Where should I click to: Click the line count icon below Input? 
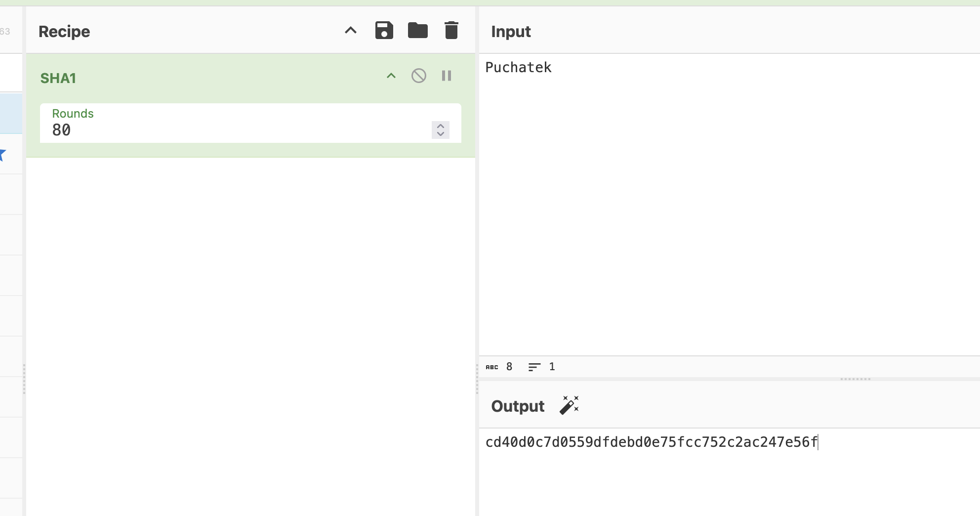point(534,367)
